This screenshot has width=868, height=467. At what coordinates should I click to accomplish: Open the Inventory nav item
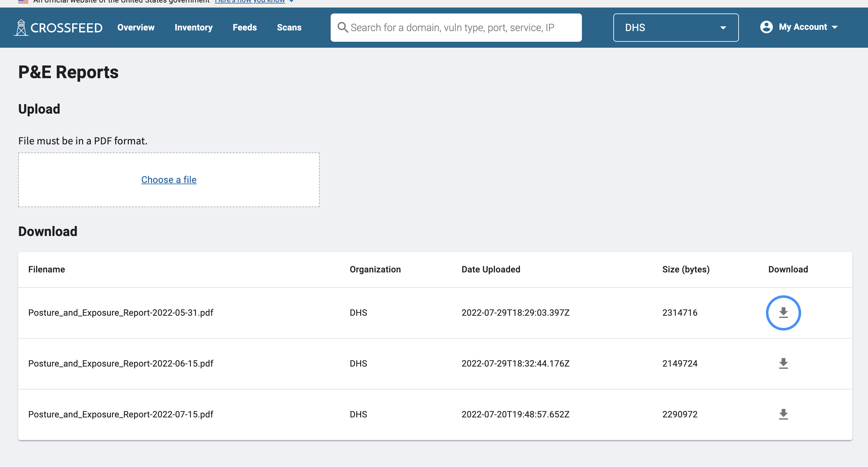193,27
